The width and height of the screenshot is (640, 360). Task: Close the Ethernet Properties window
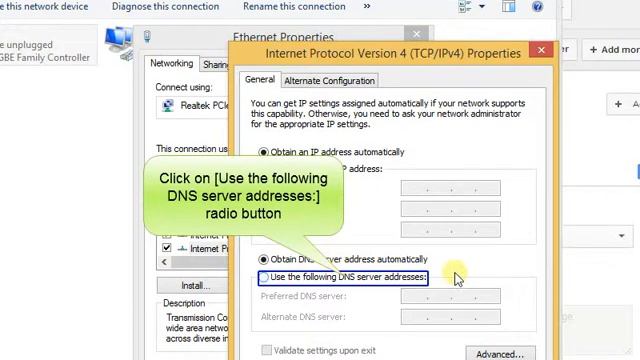(x=416, y=34)
